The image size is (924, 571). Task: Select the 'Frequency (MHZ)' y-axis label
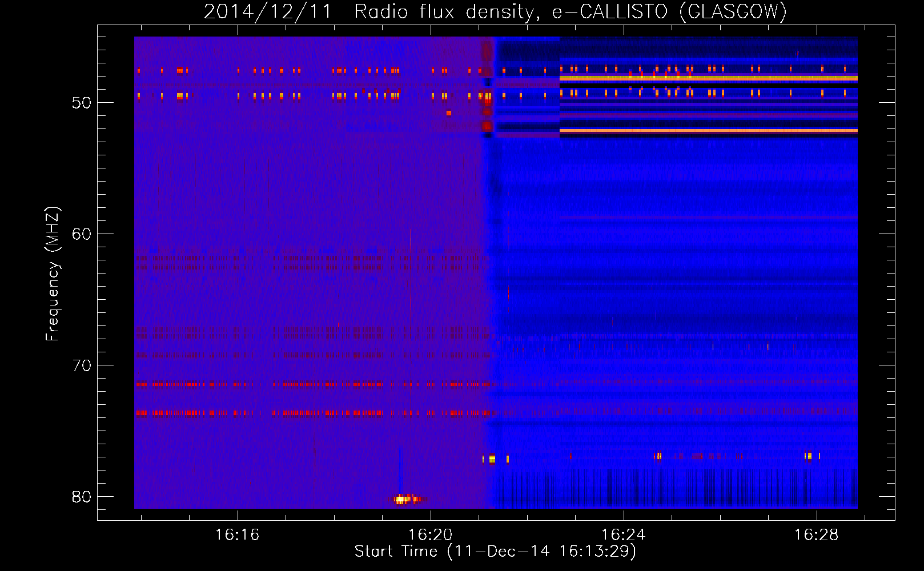point(53,274)
